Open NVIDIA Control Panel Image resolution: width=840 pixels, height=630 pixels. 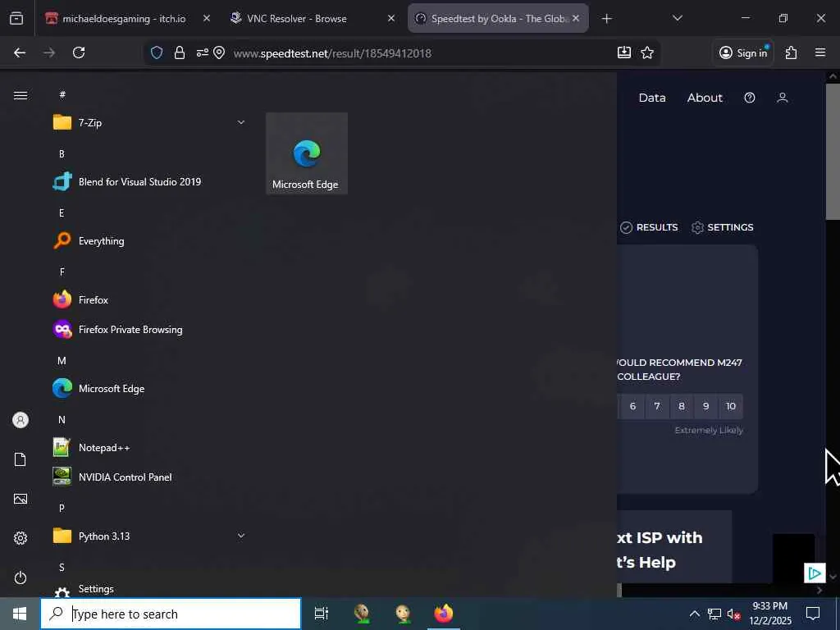149,477
